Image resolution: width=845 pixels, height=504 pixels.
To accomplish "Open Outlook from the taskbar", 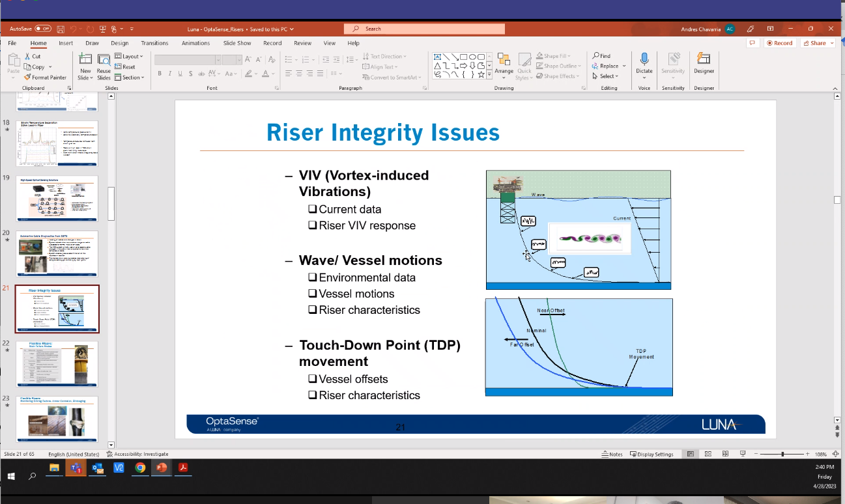I will 98,468.
